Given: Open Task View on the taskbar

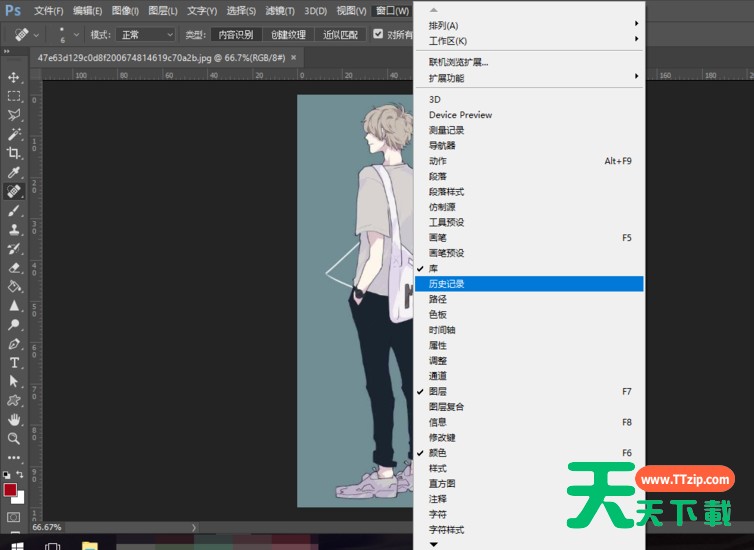Looking at the screenshot, I should (52, 546).
